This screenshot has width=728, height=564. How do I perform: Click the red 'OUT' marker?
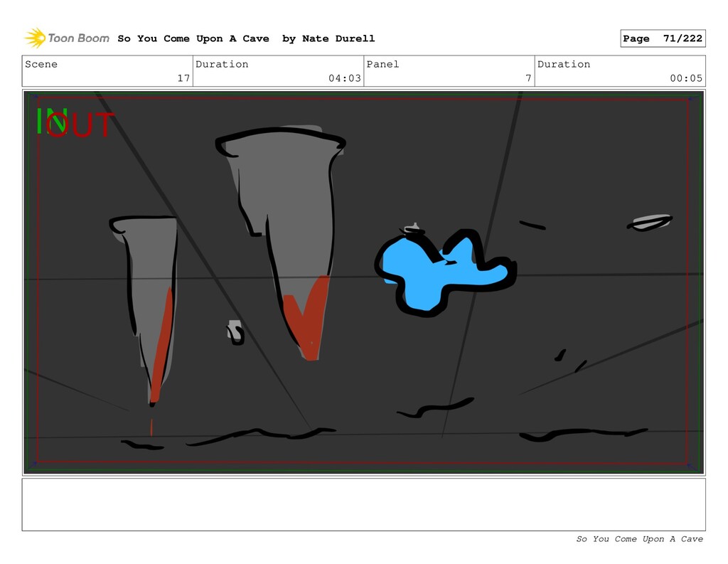click(80, 124)
